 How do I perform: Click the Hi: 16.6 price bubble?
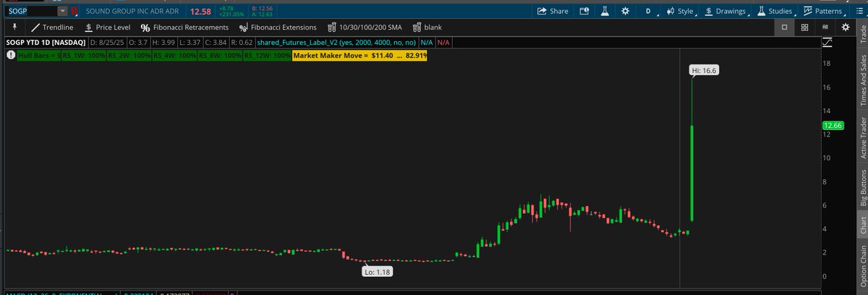click(704, 71)
